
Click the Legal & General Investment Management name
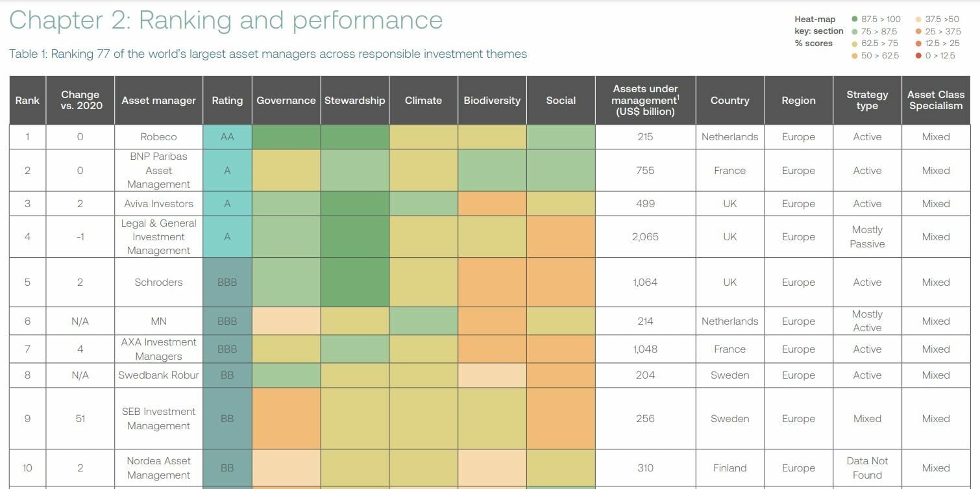158,237
